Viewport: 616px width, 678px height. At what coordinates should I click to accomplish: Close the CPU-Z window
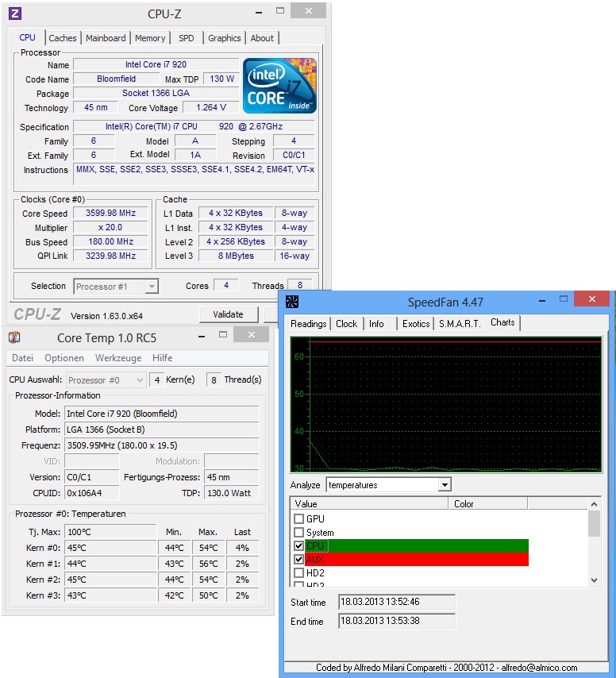click(308, 11)
